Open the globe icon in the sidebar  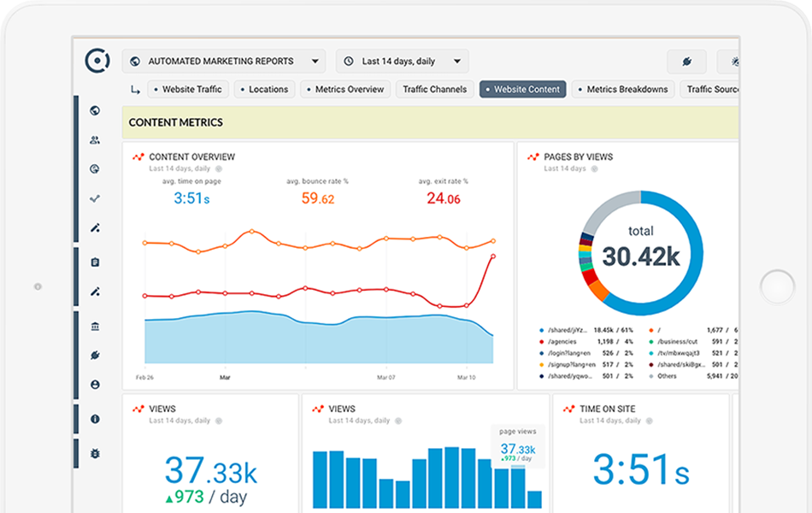pos(94,110)
